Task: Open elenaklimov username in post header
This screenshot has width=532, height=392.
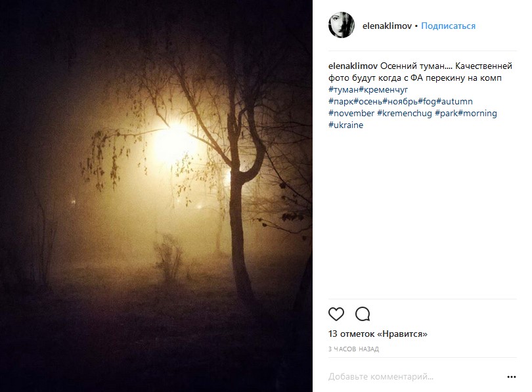Action: click(x=387, y=26)
